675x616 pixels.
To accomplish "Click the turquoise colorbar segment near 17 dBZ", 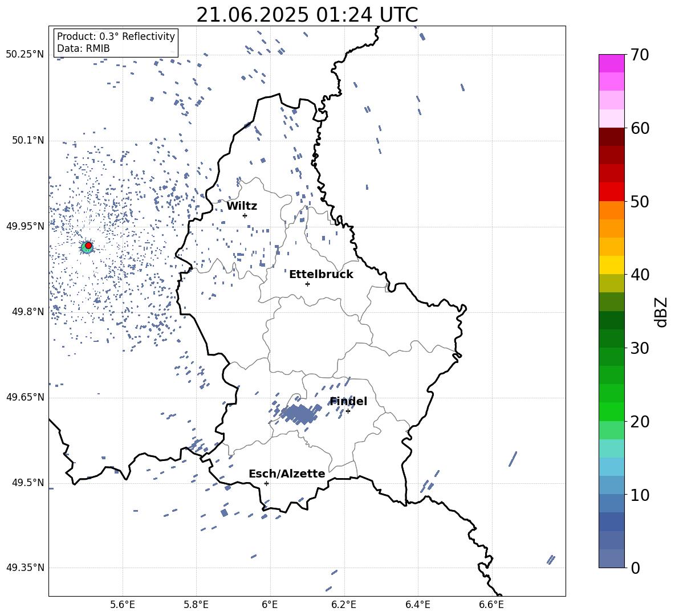I will pyautogui.click(x=611, y=448).
